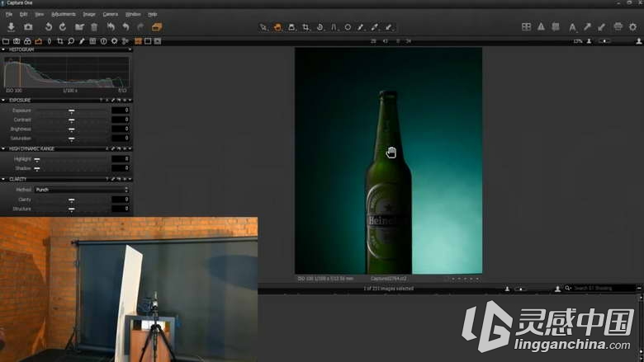Open the Color circles tool tab
The image size is (644, 362).
point(27,41)
